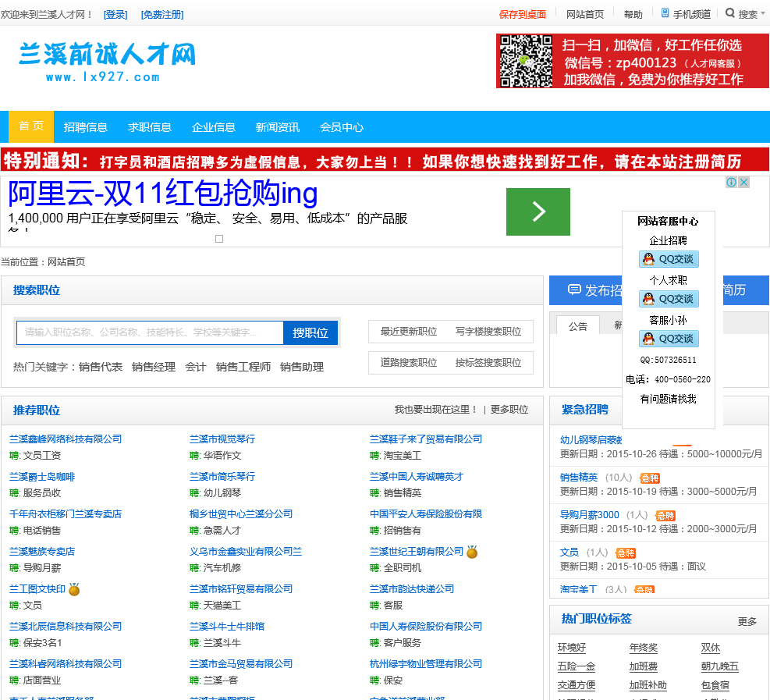Open urgent job 销售精英
Screen dimensions: 770x700
579,477
